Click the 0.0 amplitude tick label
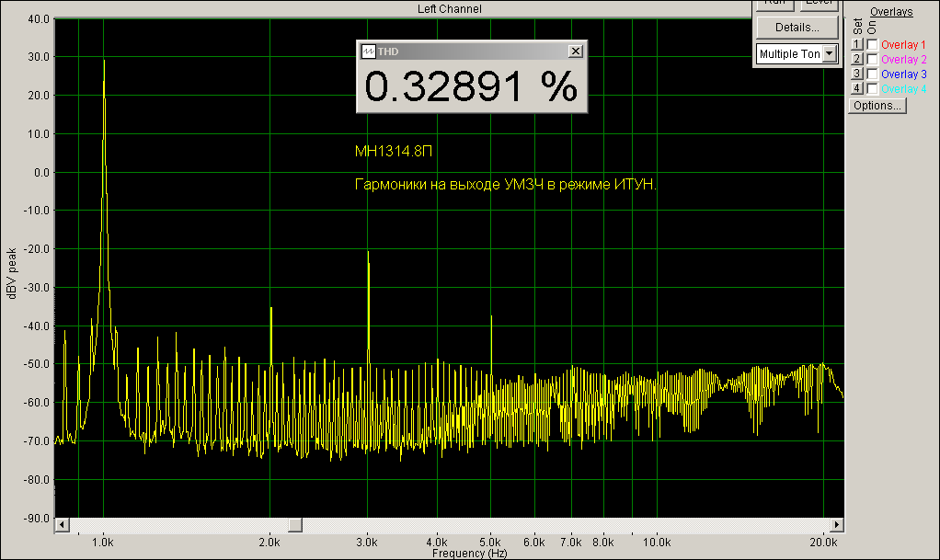 click(42, 173)
